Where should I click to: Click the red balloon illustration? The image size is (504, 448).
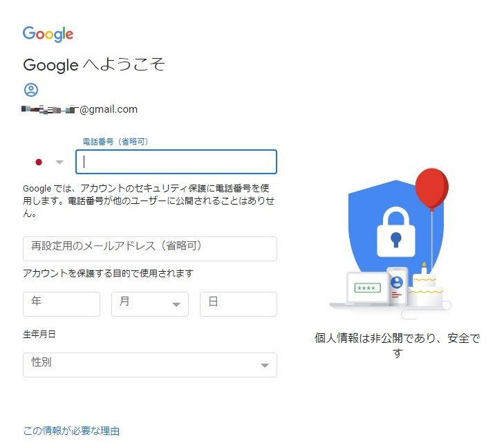click(431, 189)
